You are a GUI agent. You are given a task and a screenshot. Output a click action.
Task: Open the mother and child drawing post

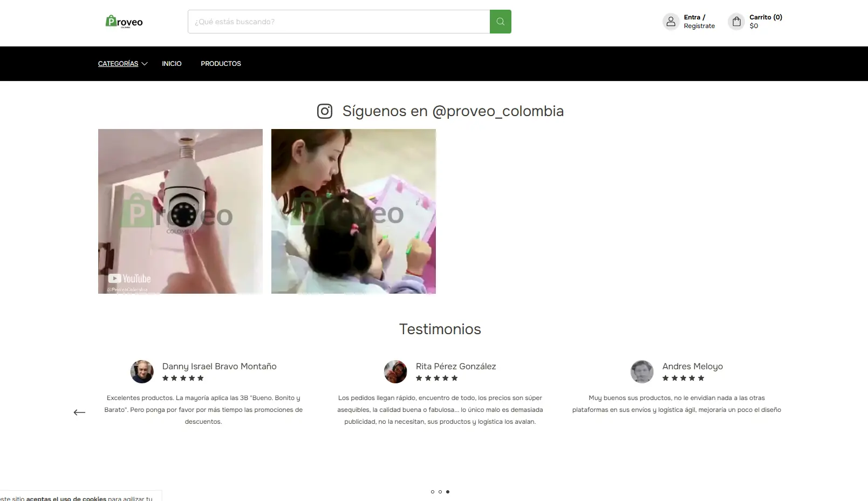(x=353, y=211)
